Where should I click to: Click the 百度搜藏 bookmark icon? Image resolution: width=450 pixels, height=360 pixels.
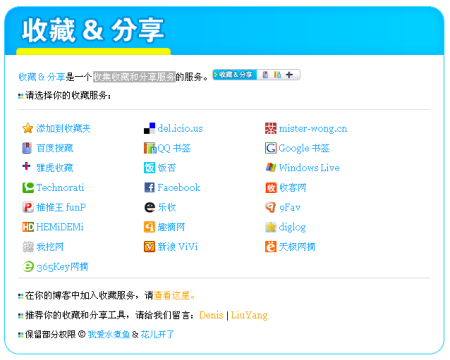(27, 148)
